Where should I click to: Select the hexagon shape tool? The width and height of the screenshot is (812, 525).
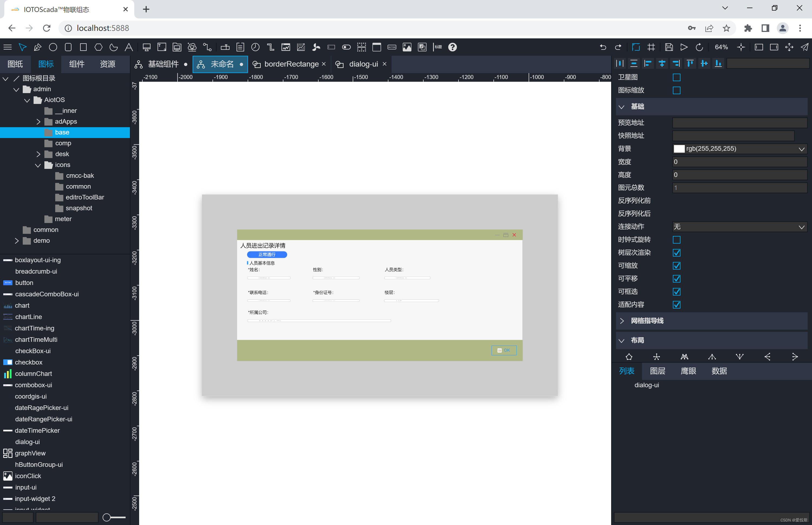coord(99,47)
